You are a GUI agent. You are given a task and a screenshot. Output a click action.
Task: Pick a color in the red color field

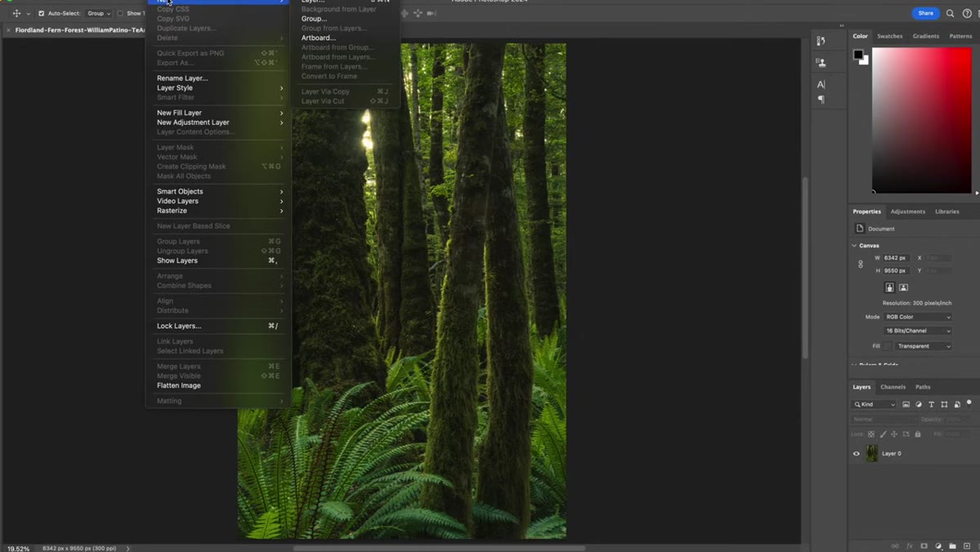[922, 120]
